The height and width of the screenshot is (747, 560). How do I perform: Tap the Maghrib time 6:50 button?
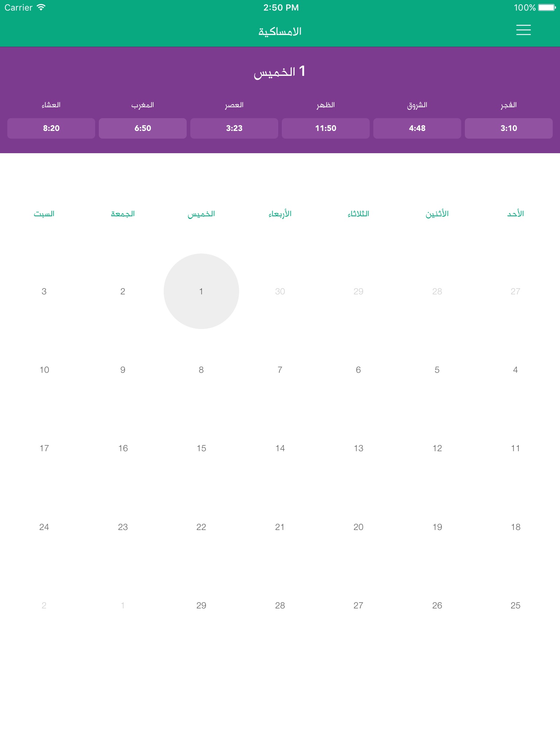[x=143, y=128]
